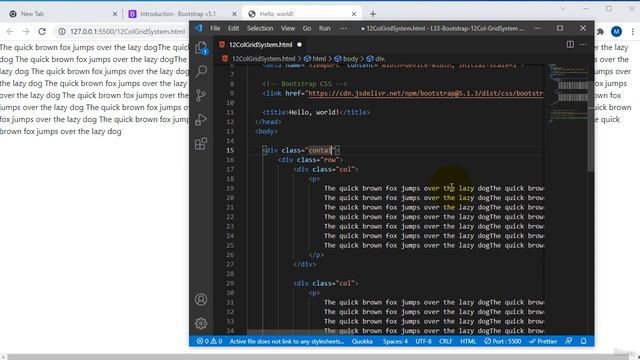Viewport: 640px width, 360px height.
Task: Open Chrome extensions puzzle icon
Action: (600, 31)
